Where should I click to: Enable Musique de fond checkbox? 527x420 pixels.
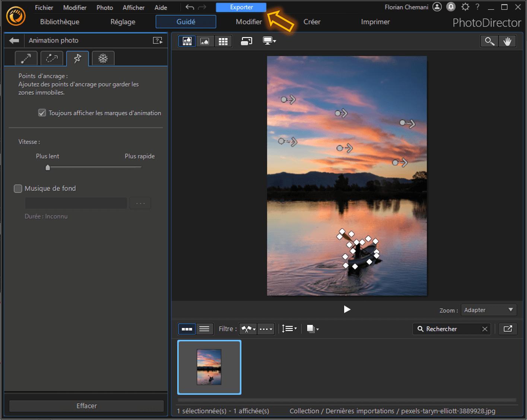(x=18, y=189)
